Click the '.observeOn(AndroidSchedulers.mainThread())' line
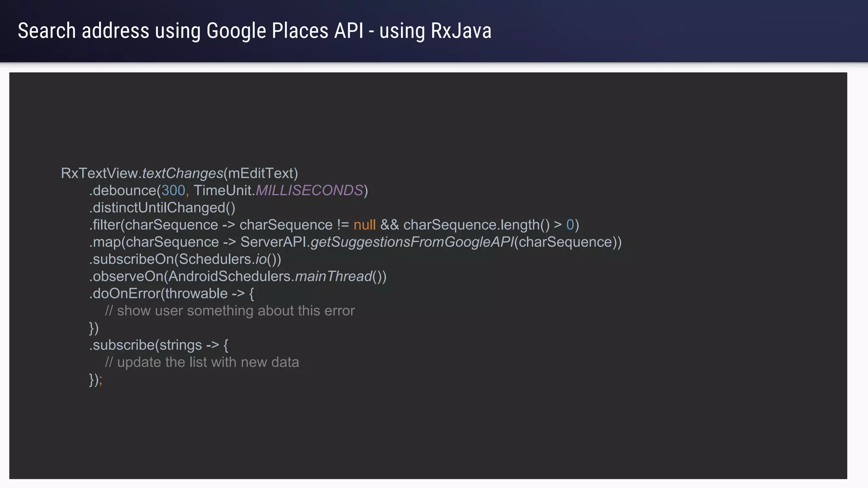Viewport: 868px width, 488px height. pyautogui.click(x=238, y=276)
